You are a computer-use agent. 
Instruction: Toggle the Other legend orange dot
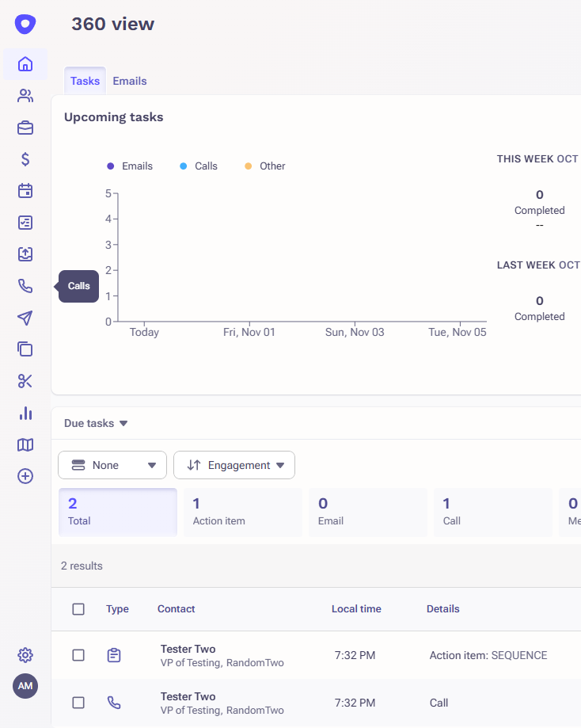(x=249, y=166)
